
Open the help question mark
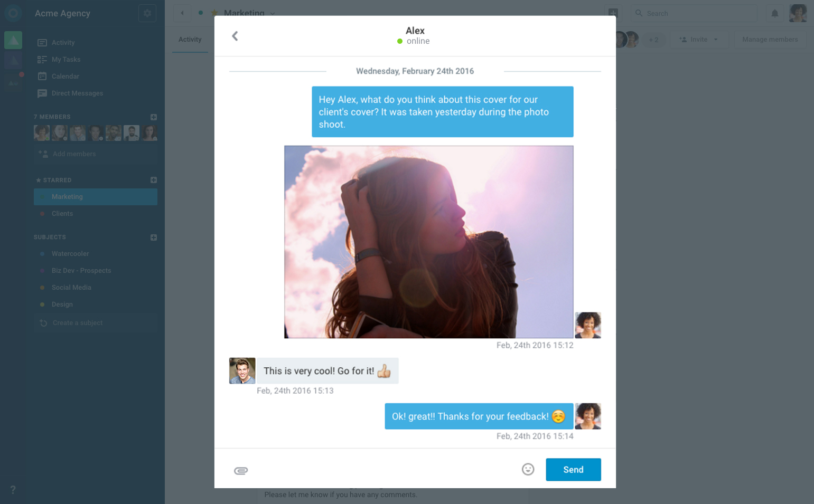[13, 490]
